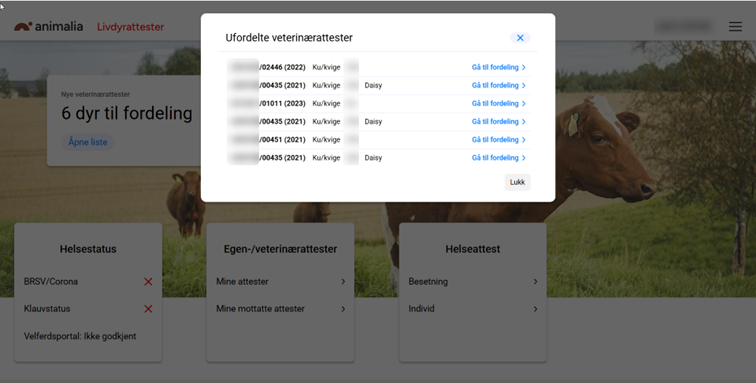This screenshot has width=756, height=383.
Task: Open BRSV/Corona health status
Action: point(51,282)
